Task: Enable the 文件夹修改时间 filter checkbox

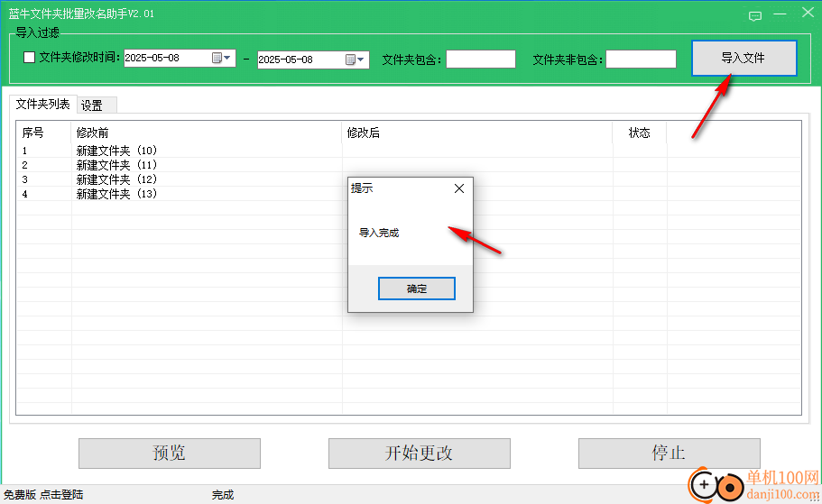Action: [x=30, y=57]
